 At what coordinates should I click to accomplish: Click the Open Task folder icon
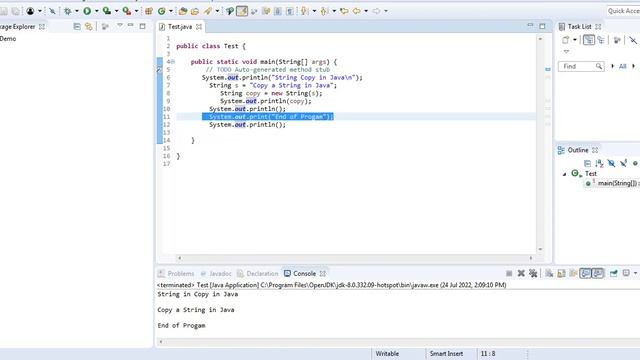195,11
